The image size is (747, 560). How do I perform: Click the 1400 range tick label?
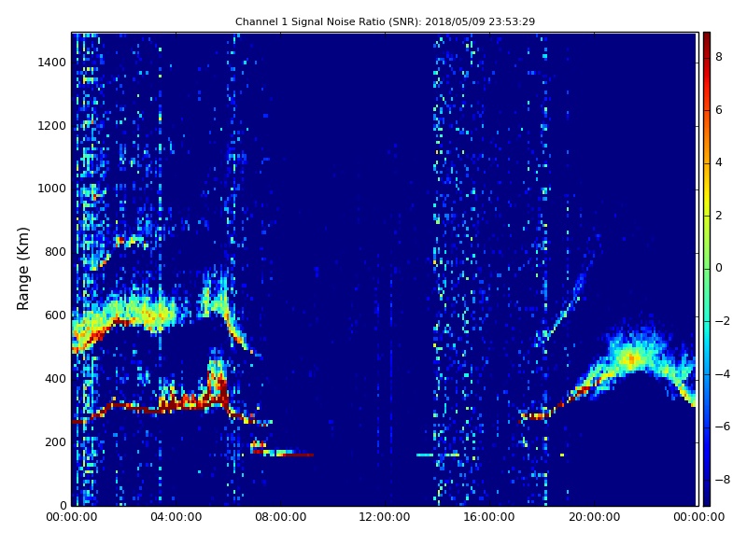52,63
